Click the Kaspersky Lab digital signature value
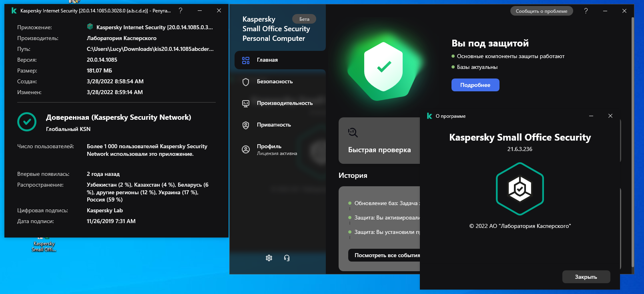Image resolution: width=644 pixels, height=294 pixels. [x=105, y=210]
